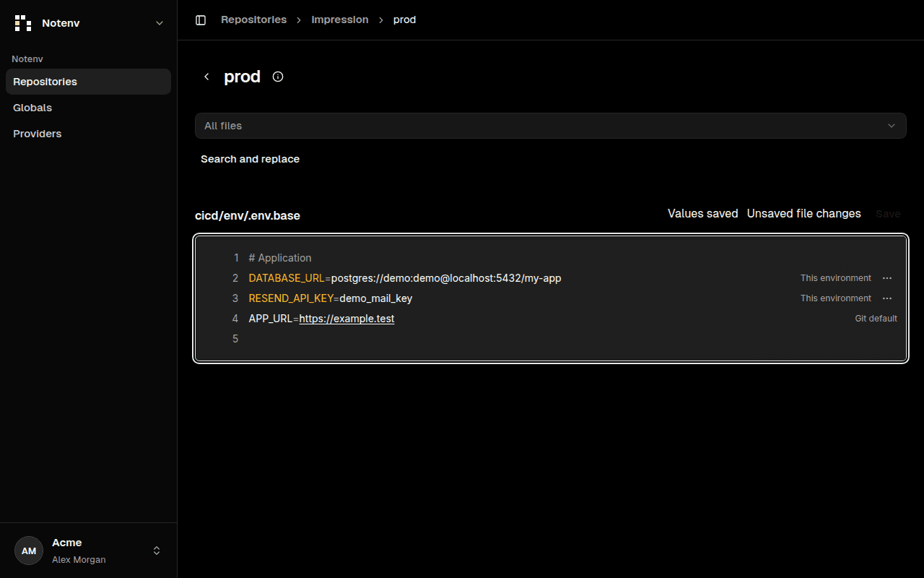Click the postgres connection string value
The width and height of the screenshot is (924, 578).
[446, 278]
